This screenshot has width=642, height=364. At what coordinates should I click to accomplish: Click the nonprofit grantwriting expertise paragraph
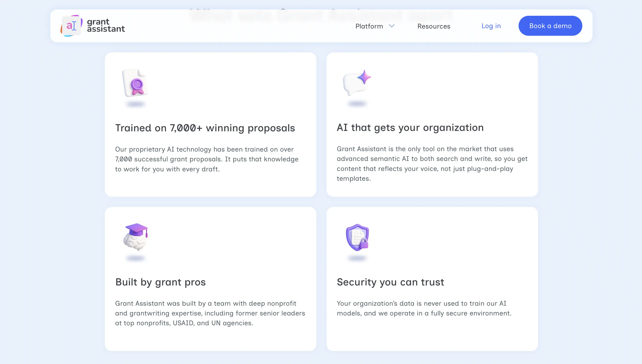click(210, 313)
